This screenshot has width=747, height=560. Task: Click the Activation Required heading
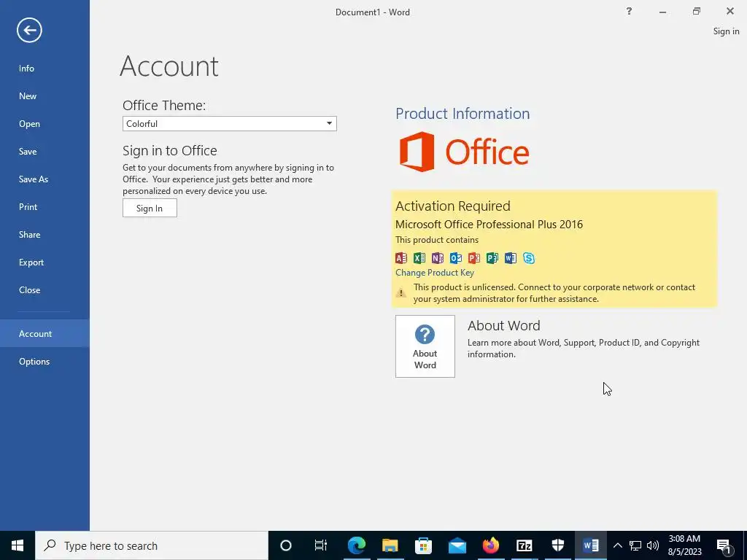[x=452, y=206]
